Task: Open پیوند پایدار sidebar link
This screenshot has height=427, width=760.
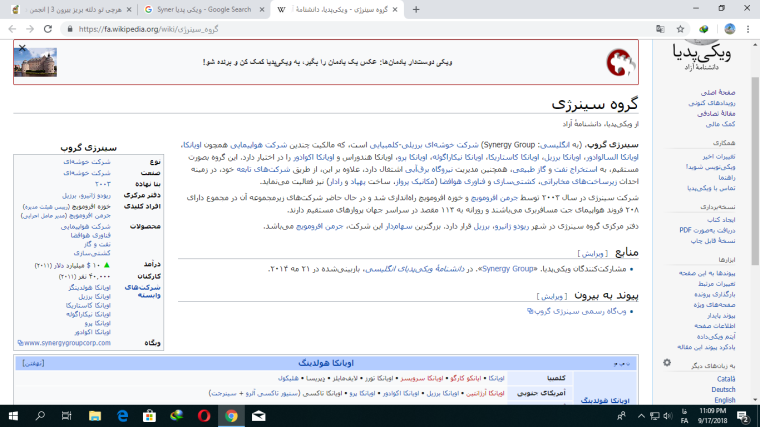Action: point(721,316)
